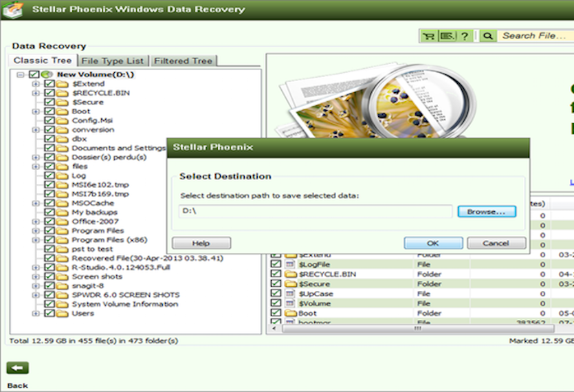Click the question mark help icon

point(465,36)
